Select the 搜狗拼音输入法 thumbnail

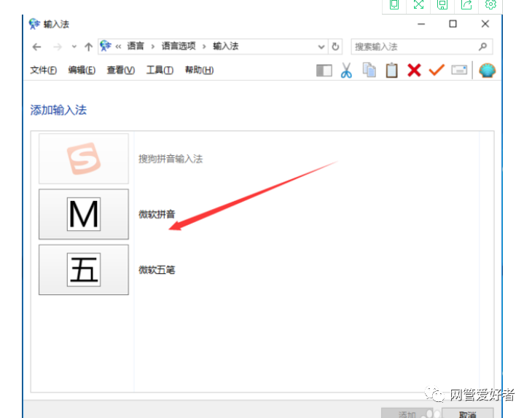point(84,159)
